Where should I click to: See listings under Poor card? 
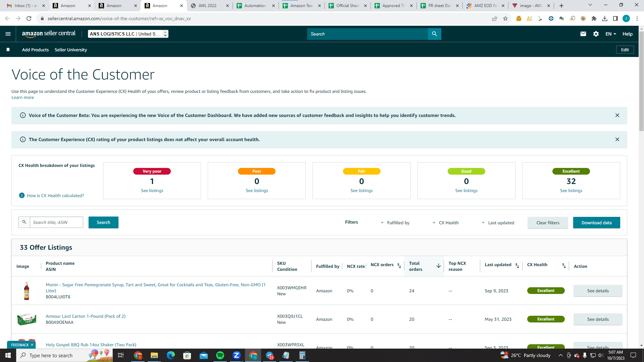[x=257, y=190]
